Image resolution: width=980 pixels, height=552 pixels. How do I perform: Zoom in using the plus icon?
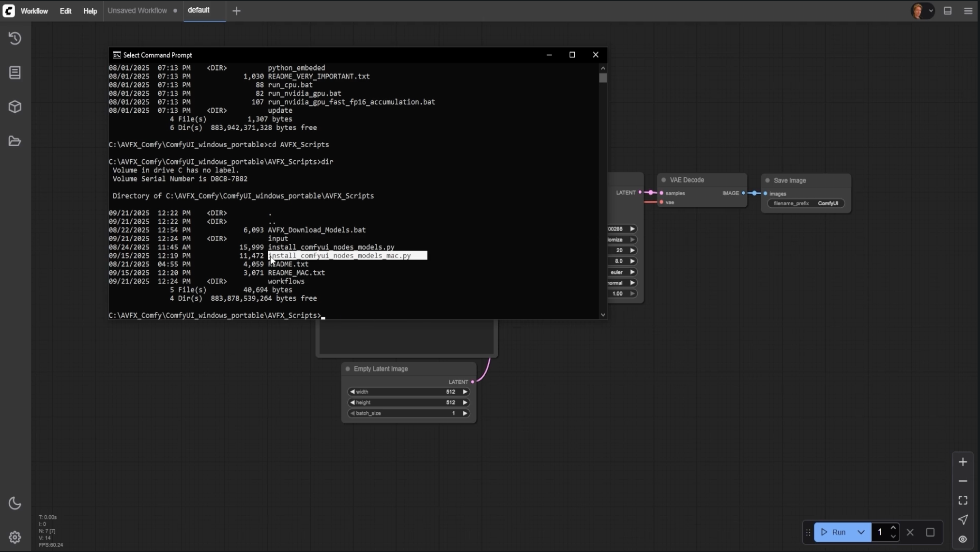coord(963,461)
